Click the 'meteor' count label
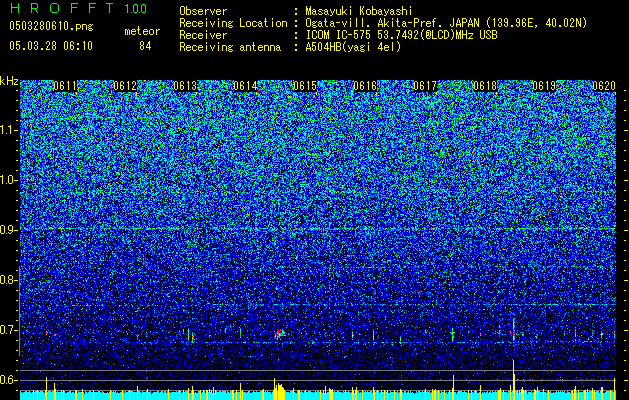Screen dimensions: 629x400 click(142, 31)
